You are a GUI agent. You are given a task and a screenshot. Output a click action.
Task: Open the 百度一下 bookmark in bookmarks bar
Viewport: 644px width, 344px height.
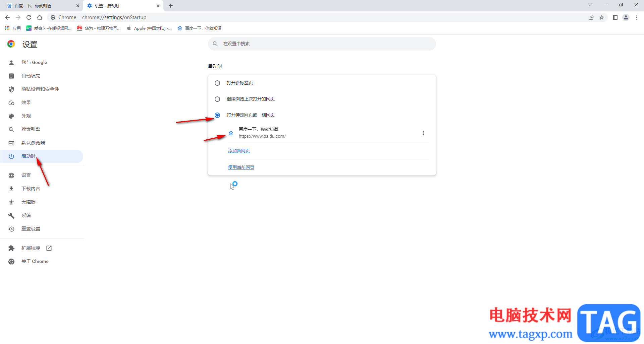pyautogui.click(x=200, y=28)
